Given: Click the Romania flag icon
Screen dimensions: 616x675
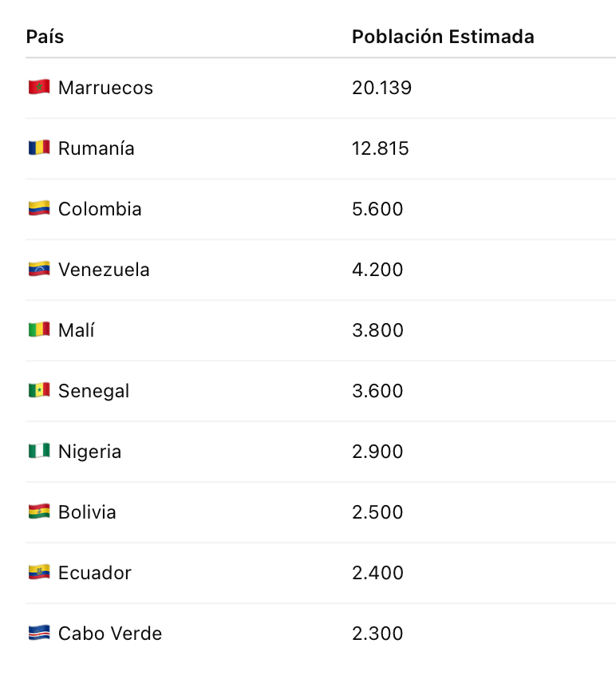Looking at the screenshot, I should 39,148.
